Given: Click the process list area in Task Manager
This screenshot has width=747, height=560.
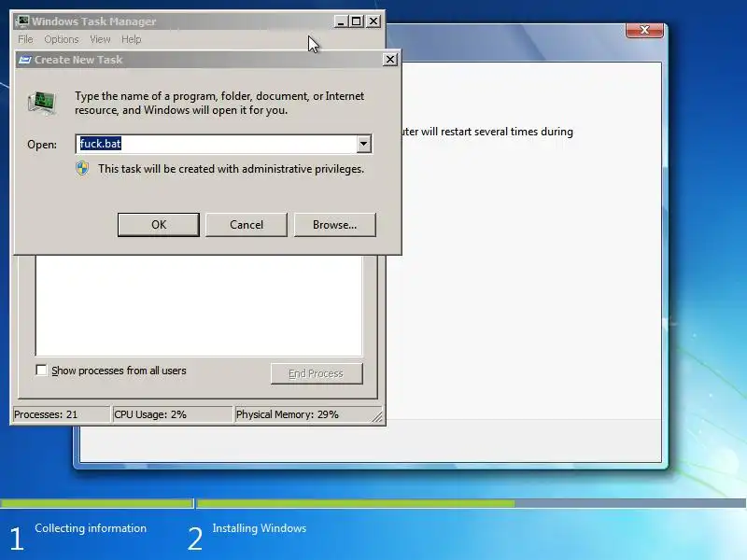Looking at the screenshot, I should point(199,306).
